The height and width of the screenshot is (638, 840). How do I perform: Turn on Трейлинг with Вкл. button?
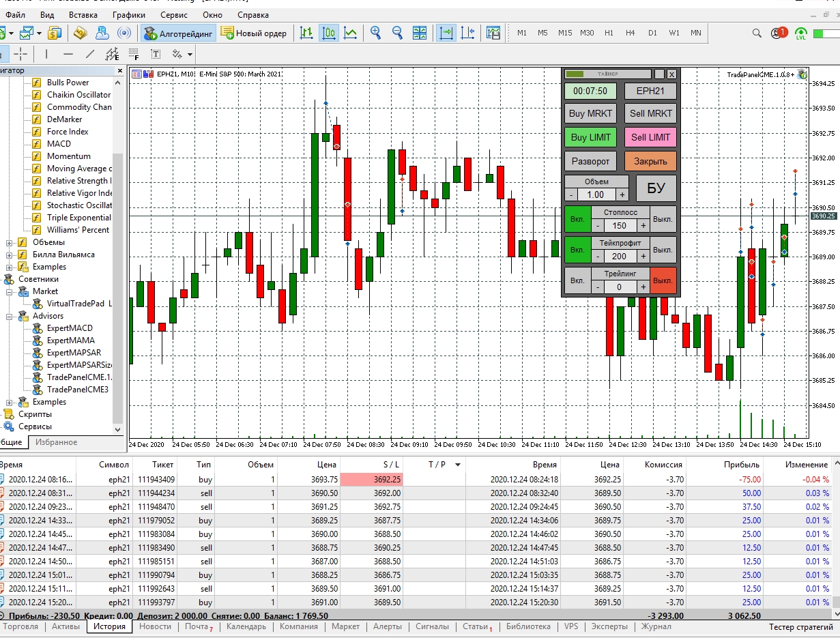577,280
